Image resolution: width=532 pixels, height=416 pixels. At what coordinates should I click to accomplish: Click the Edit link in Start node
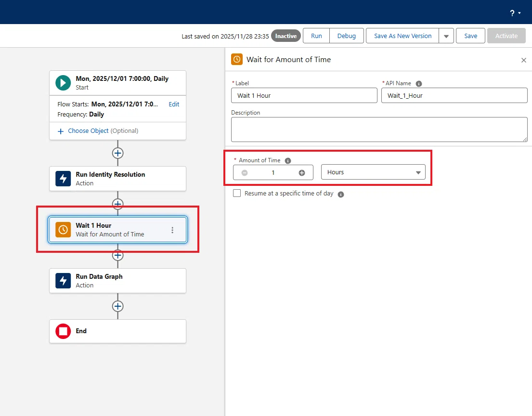174,104
